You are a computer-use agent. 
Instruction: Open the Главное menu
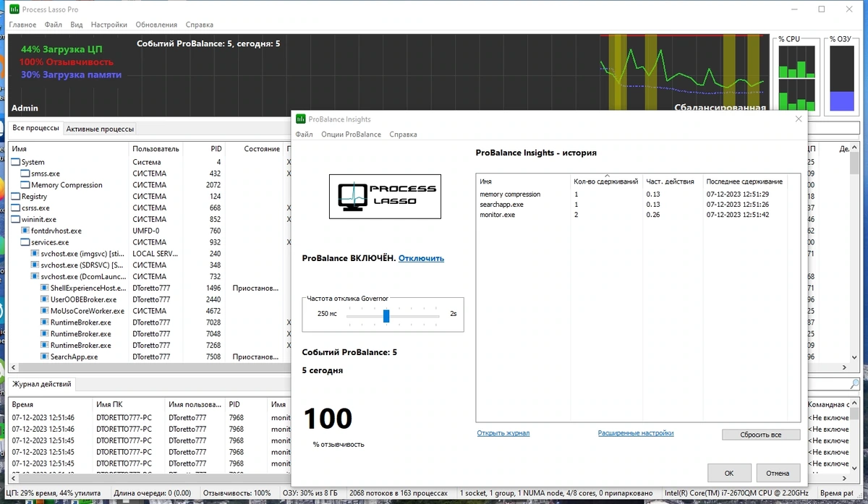pos(22,25)
